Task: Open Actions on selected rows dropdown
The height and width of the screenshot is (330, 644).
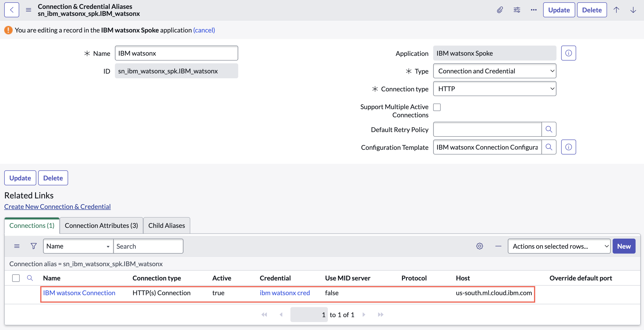Action: pyautogui.click(x=559, y=246)
